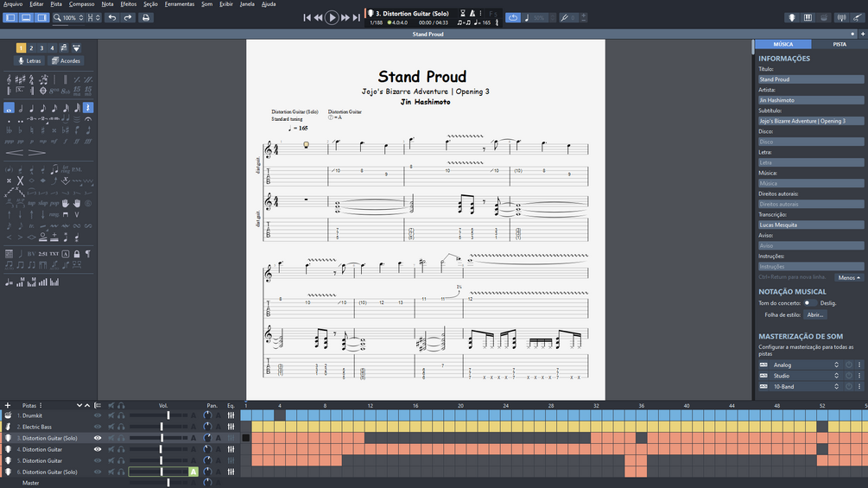Toggle the Tom do concerto switch

[809, 303]
